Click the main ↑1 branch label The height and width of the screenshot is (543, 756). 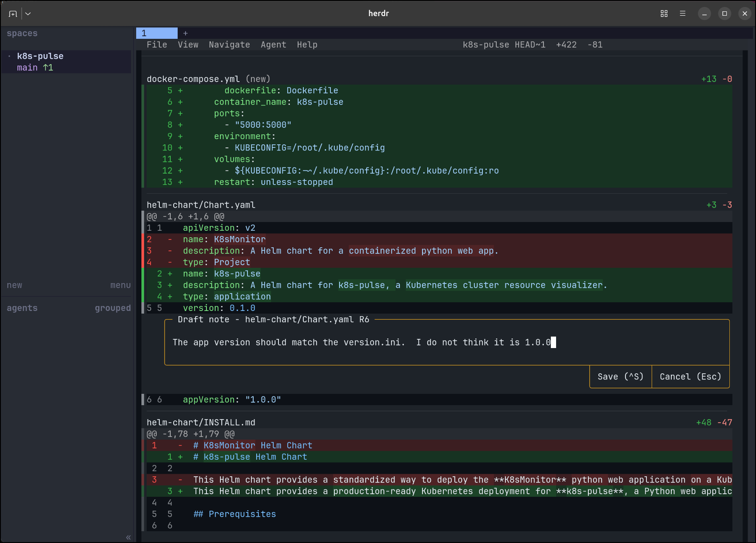(35, 68)
